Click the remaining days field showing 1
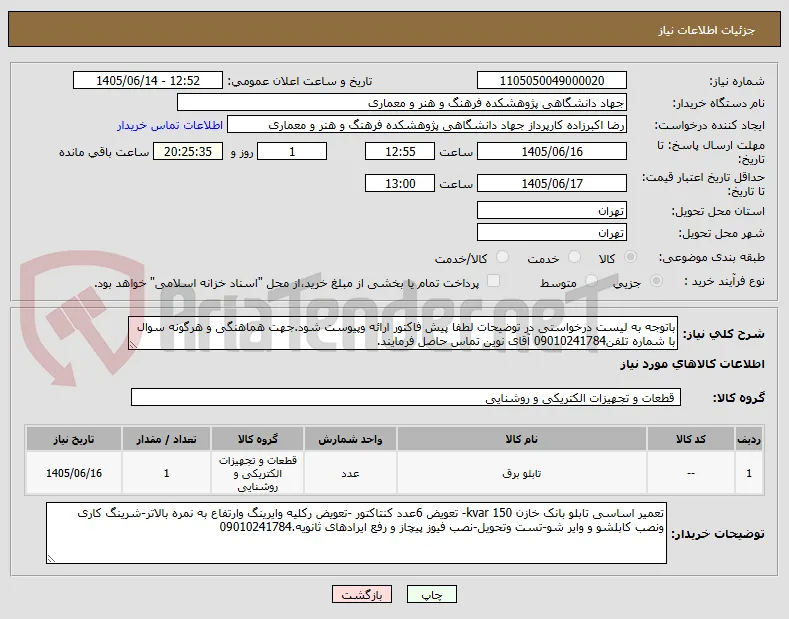The height and width of the screenshot is (619, 789). click(292, 151)
